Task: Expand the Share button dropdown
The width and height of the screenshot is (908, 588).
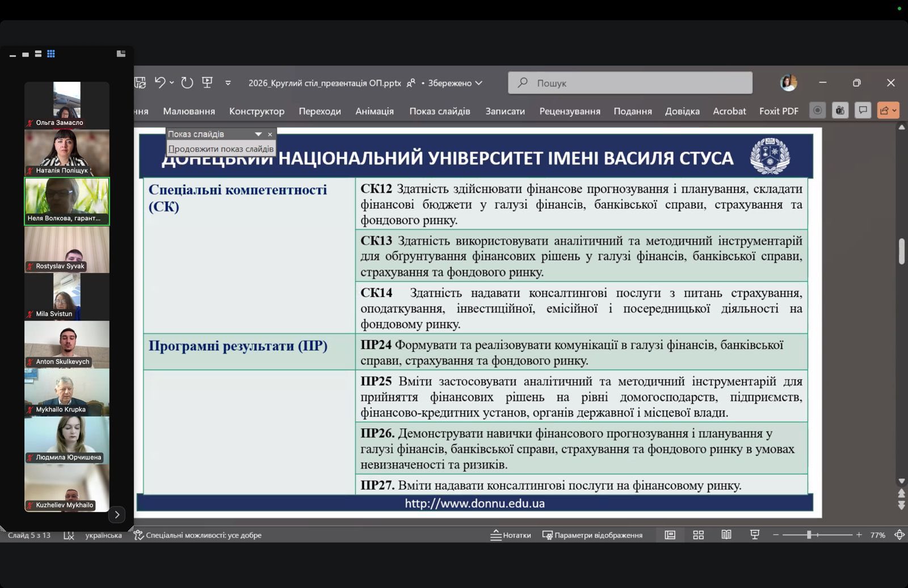Action: pyautogui.click(x=895, y=111)
